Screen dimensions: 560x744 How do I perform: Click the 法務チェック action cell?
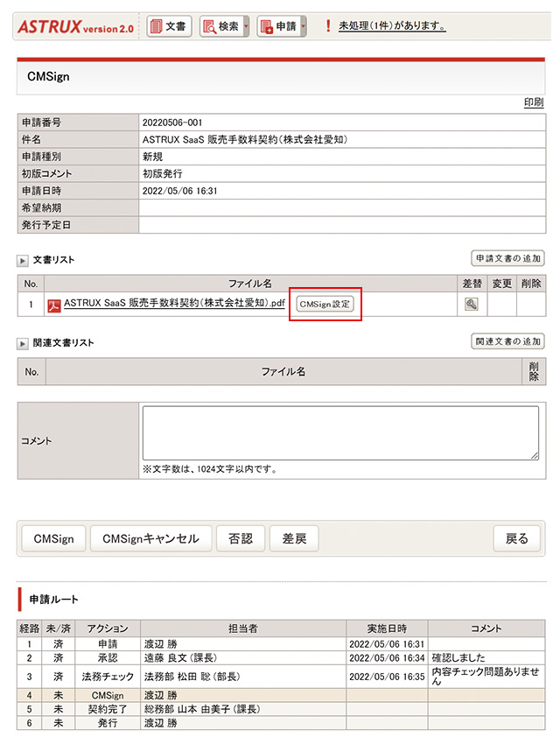(x=108, y=677)
